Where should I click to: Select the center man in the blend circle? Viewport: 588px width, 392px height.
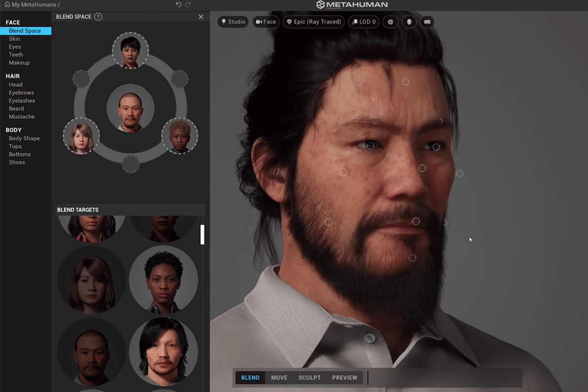(x=130, y=108)
